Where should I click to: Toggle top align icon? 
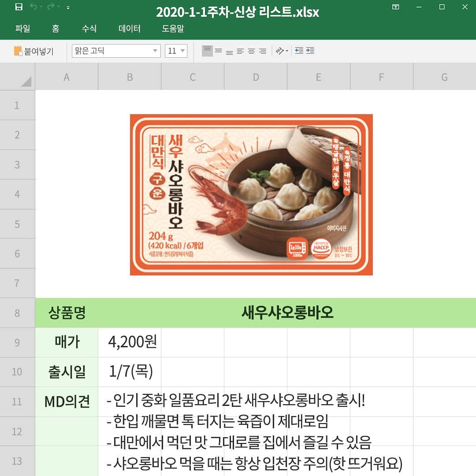pyautogui.click(x=207, y=51)
